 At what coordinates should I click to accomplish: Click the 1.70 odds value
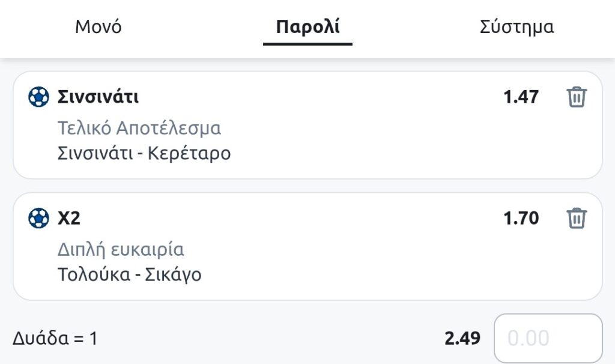[x=521, y=218]
